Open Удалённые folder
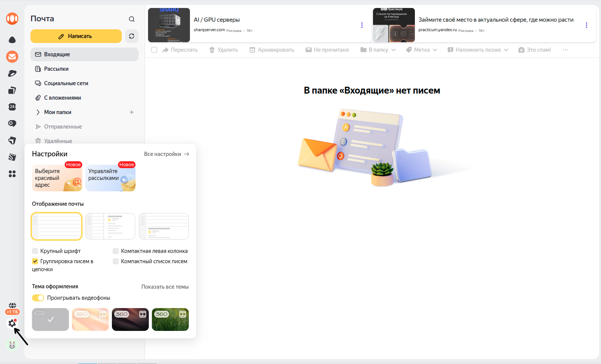601x364 pixels. point(84,141)
